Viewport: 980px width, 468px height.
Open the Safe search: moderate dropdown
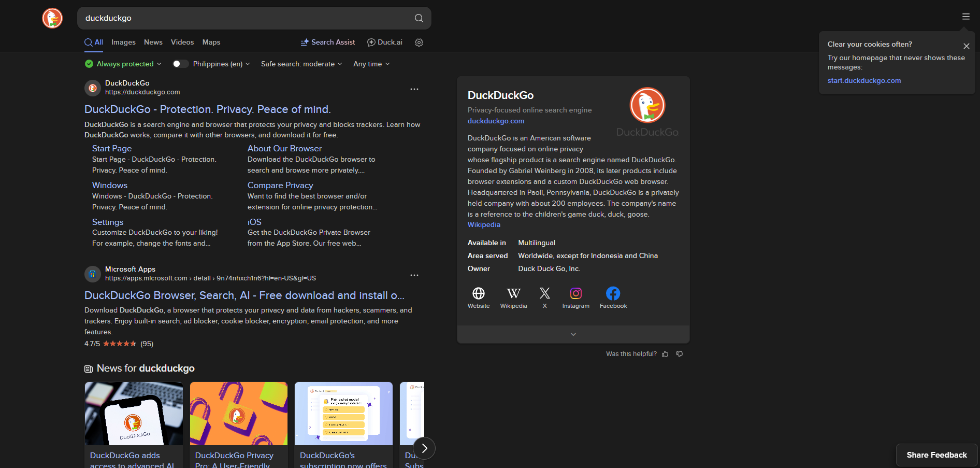301,64
